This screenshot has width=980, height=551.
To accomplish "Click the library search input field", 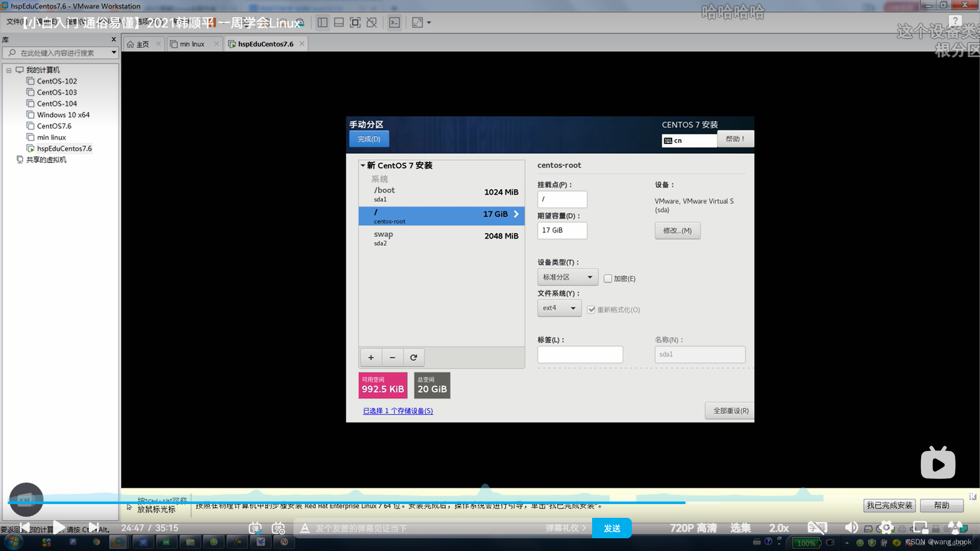I will point(60,53).
